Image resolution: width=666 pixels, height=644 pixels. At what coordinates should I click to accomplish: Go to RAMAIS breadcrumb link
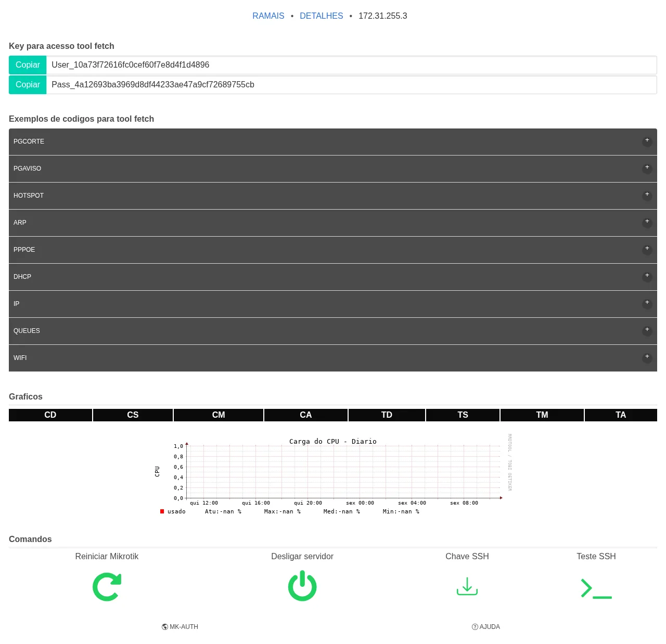pos(268,16)
